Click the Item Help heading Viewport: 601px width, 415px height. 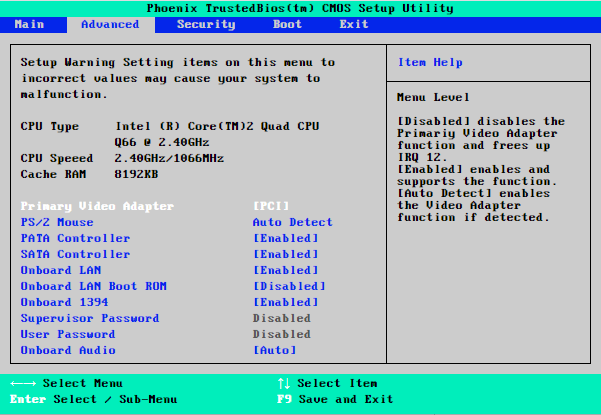(430, 62)
